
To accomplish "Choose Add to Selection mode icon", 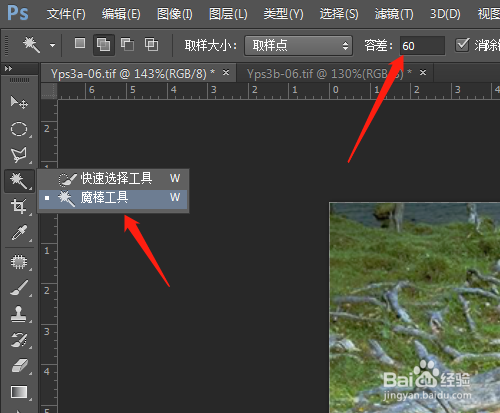I will tap(104, 44).
